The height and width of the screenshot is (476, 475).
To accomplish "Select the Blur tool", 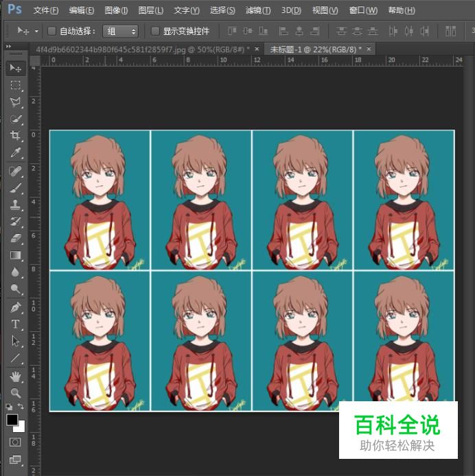I will pyautogui.click(x=15, y=272).
